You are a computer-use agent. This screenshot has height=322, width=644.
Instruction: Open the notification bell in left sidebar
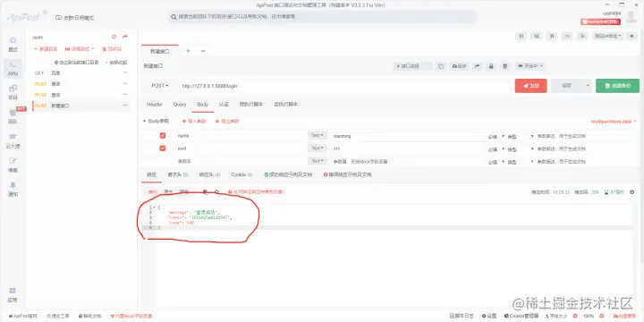click(13, 189)
